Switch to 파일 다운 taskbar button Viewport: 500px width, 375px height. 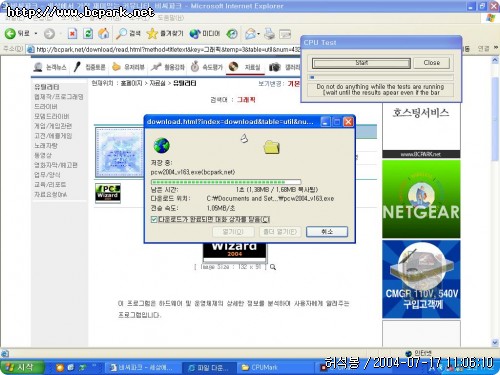click(209, 367)
